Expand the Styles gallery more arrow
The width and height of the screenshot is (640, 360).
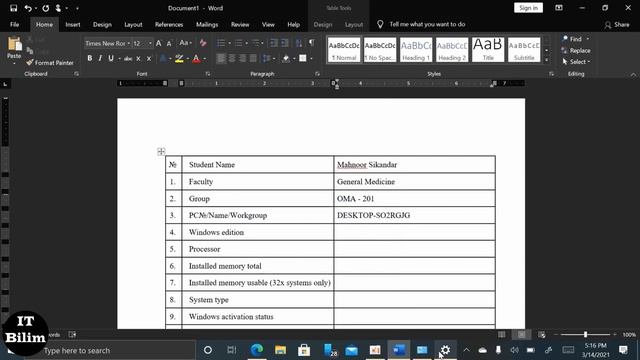point(546,60)
